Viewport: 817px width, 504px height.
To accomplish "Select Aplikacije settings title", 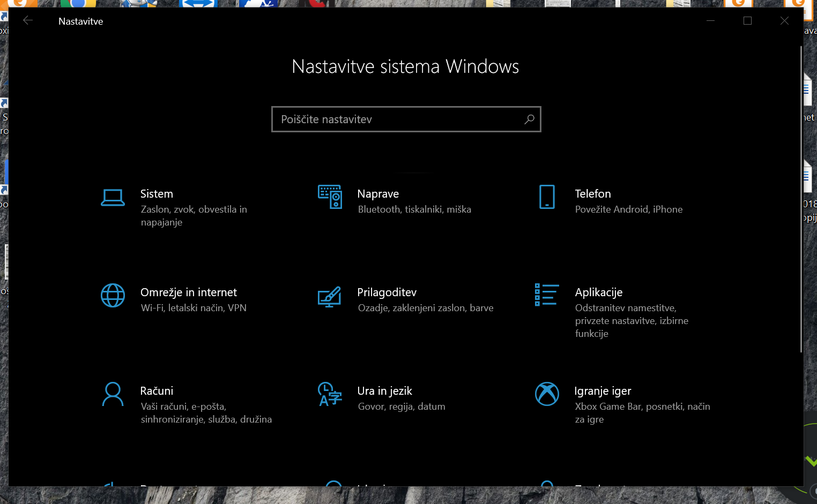I will [x=599, y=292].
